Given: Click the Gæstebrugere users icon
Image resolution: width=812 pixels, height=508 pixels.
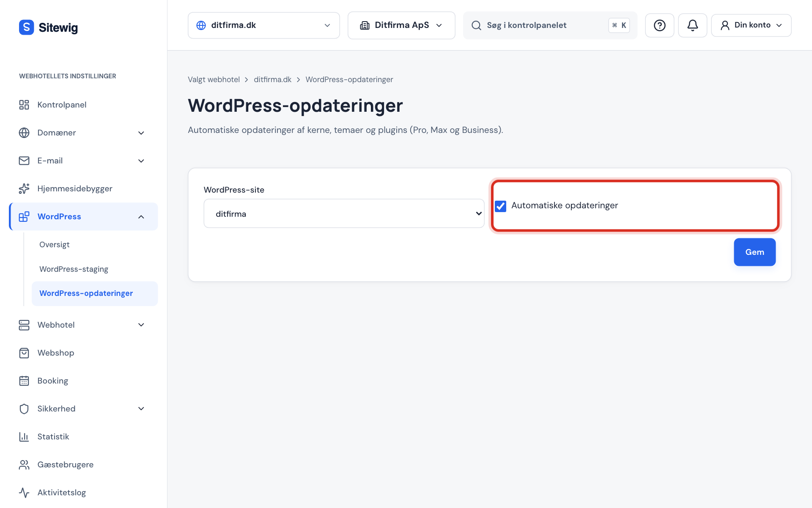Looking at the screenshot, I should coord(24,465).
